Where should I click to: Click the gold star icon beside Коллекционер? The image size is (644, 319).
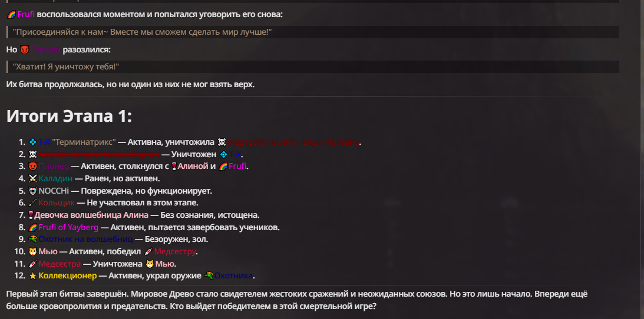[32, 276]
